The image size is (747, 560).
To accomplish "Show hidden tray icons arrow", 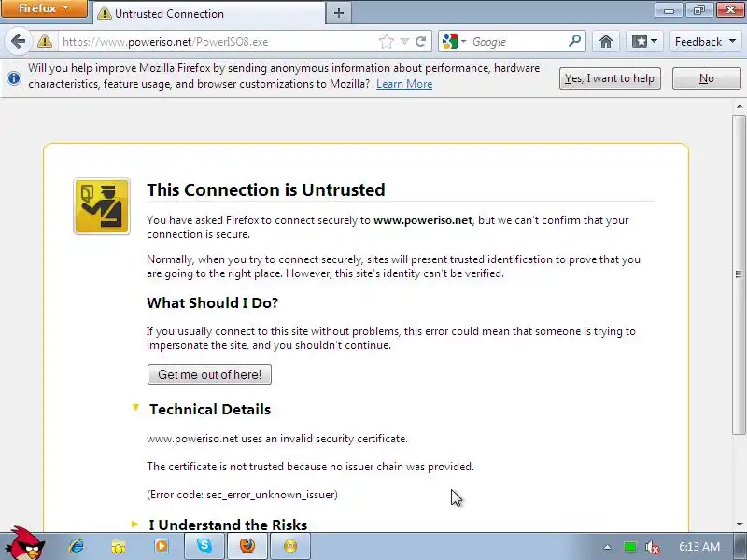I will [x=608, y=547].
